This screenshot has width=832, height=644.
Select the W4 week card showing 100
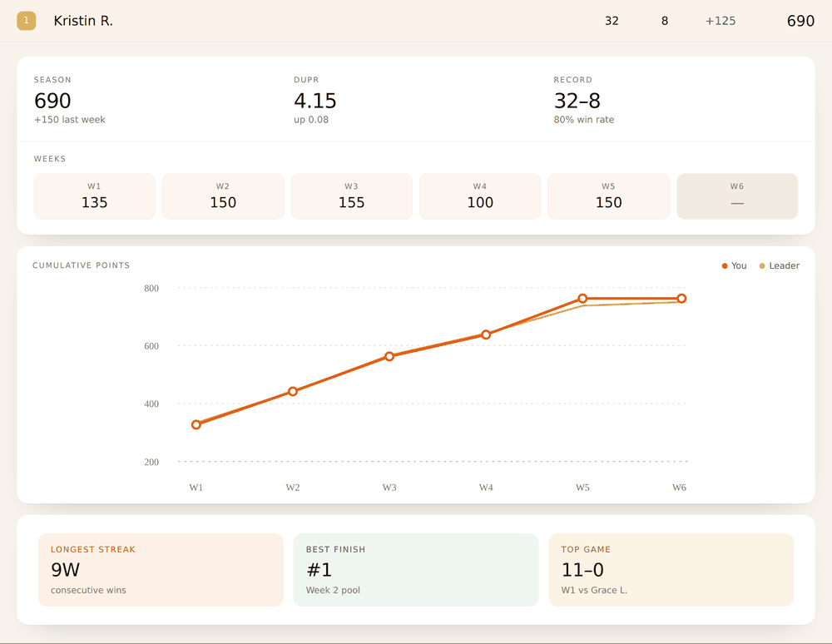480,196
